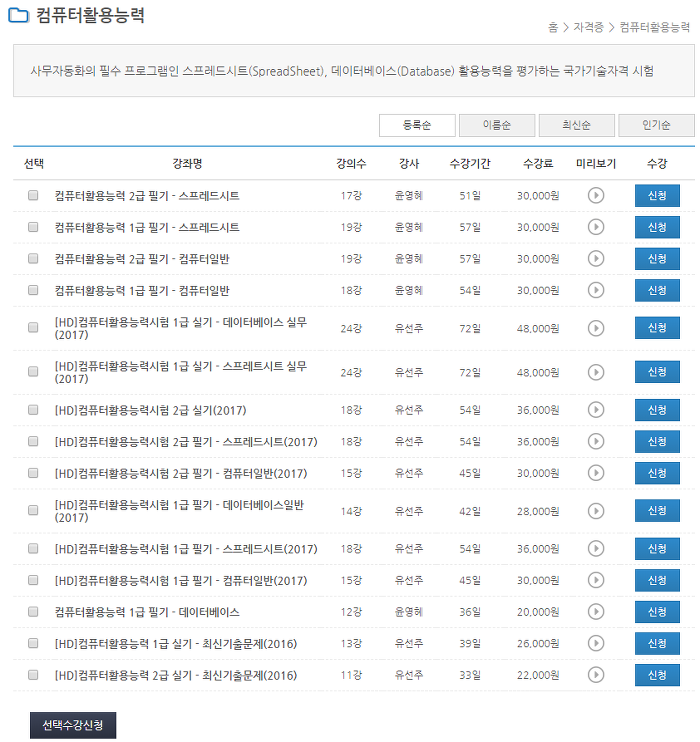Viewport: 700px width, 742px height.
Task: Check the [HD] 2급 실기(2017) course box
Action: coord(33,409)
